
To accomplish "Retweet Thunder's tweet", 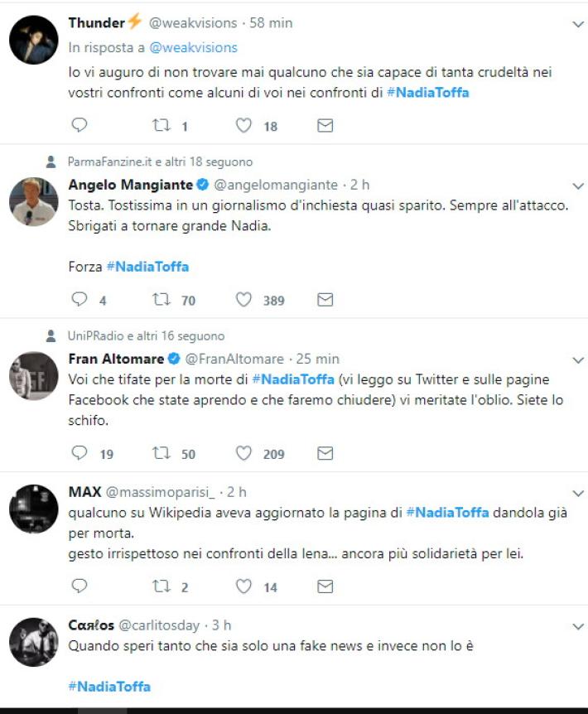I will click(x=162, y=125).
